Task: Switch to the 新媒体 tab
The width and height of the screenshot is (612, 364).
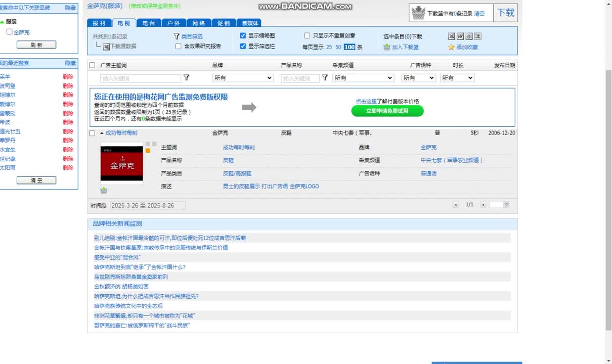Action: click(249, 23)
